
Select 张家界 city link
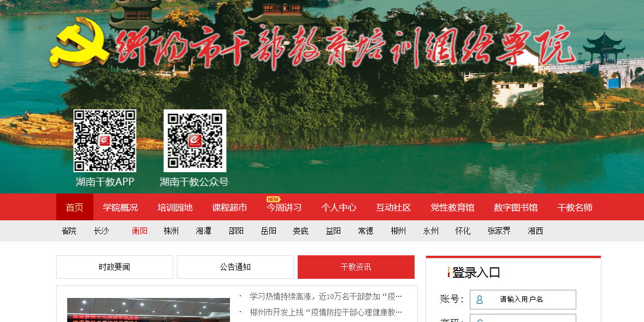[x=499, y=231]
